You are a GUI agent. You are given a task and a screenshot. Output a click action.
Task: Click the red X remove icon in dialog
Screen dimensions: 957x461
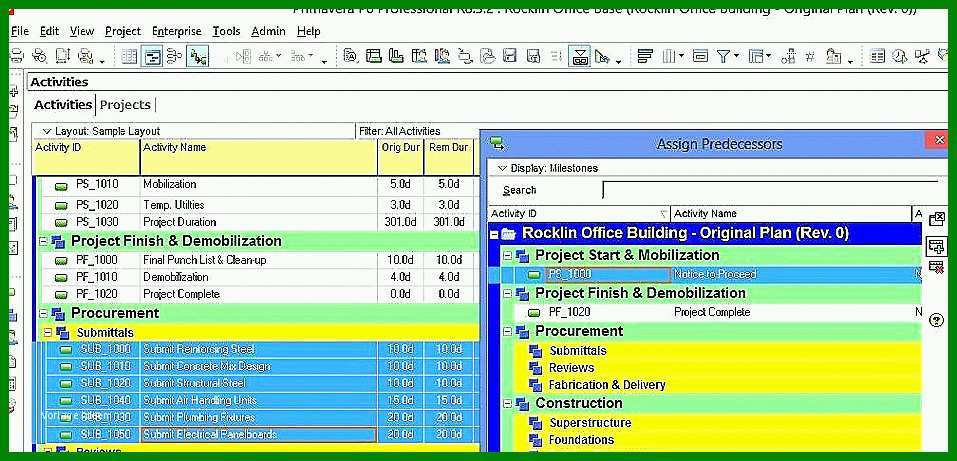coord(936,267)
